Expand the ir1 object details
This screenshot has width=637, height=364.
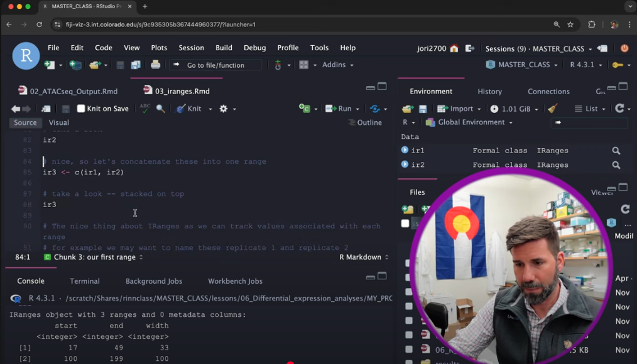[405, 150]
